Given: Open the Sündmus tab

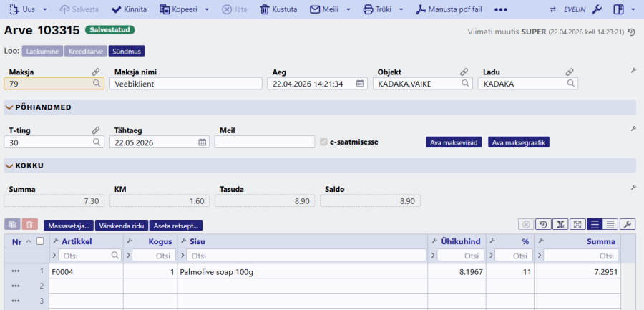Looking at the screenshot, I should (x=127, y=52).
